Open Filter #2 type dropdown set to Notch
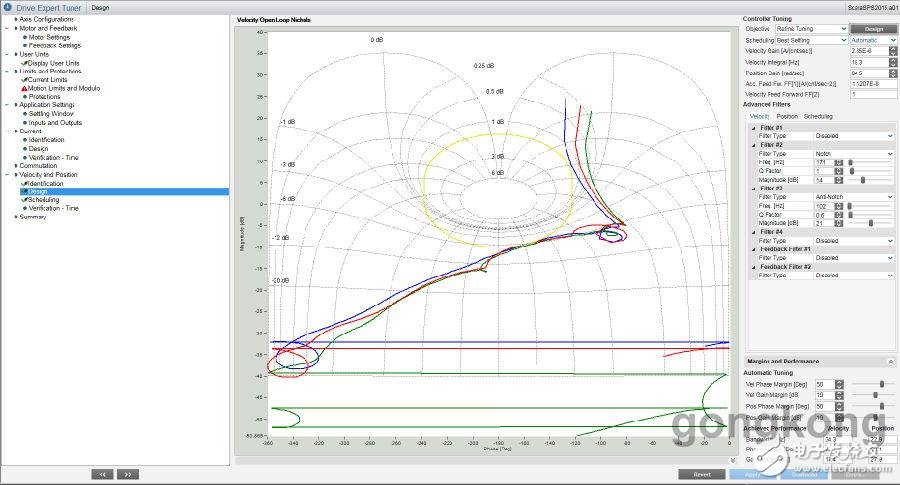Screen dimensions: 900x485 click(x=853, y=154)
